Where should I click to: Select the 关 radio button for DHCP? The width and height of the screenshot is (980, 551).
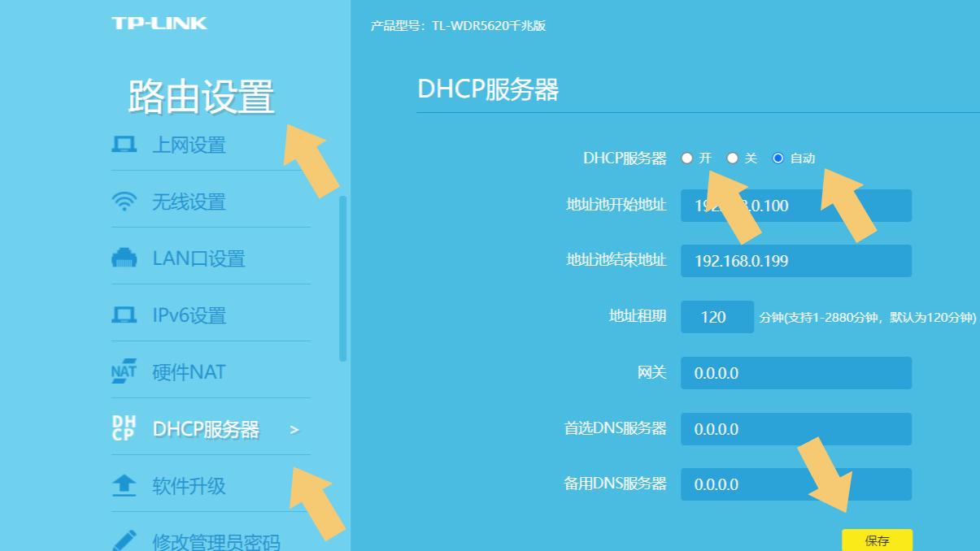tap(733, 158)
